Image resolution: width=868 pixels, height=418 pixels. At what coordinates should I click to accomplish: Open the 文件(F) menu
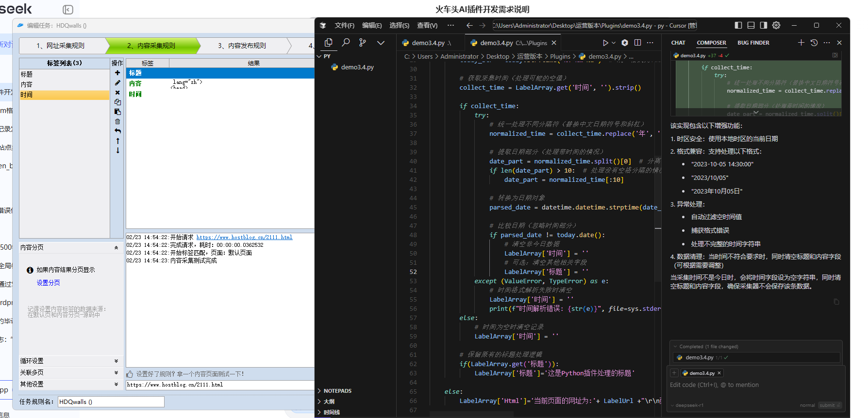344,25
